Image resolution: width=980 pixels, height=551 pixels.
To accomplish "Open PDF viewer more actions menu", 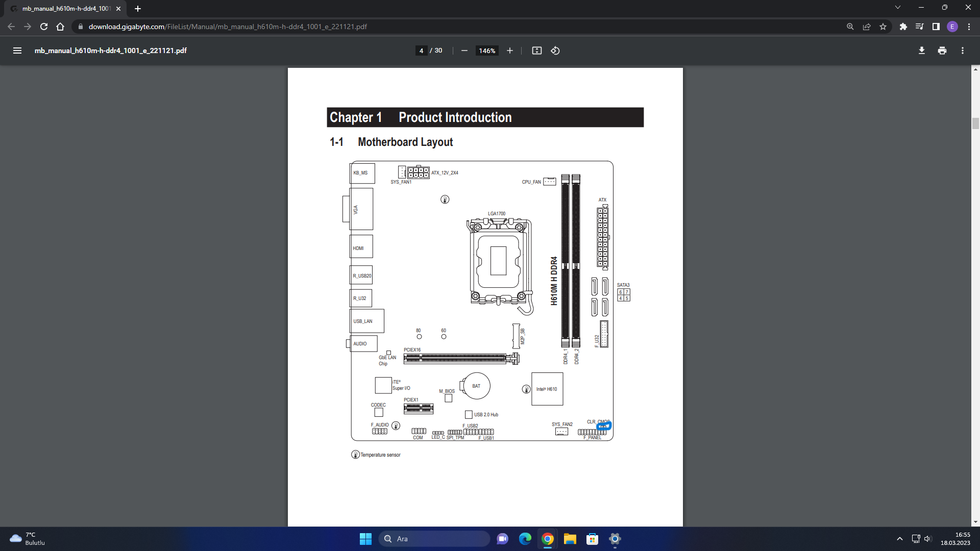I will (962, 51).
